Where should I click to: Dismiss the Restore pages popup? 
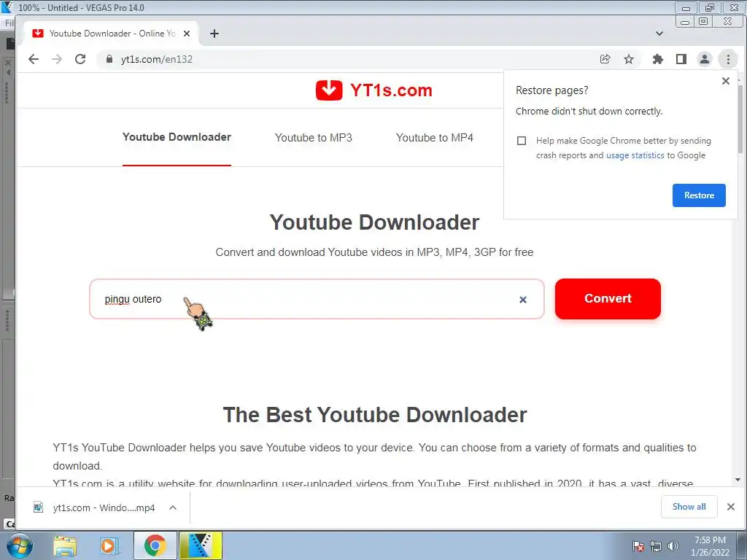pyautogui.click(x=726, y=81)
